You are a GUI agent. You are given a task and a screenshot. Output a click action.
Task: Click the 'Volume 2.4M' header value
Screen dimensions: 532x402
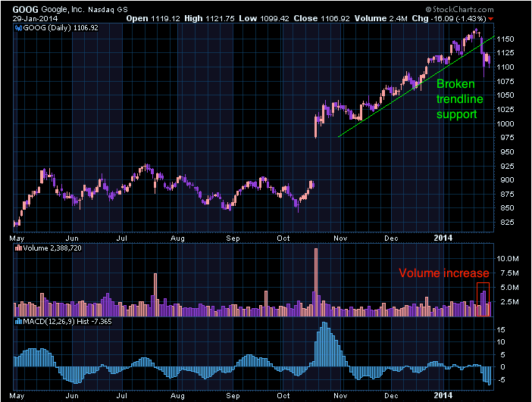click(380, 19)
